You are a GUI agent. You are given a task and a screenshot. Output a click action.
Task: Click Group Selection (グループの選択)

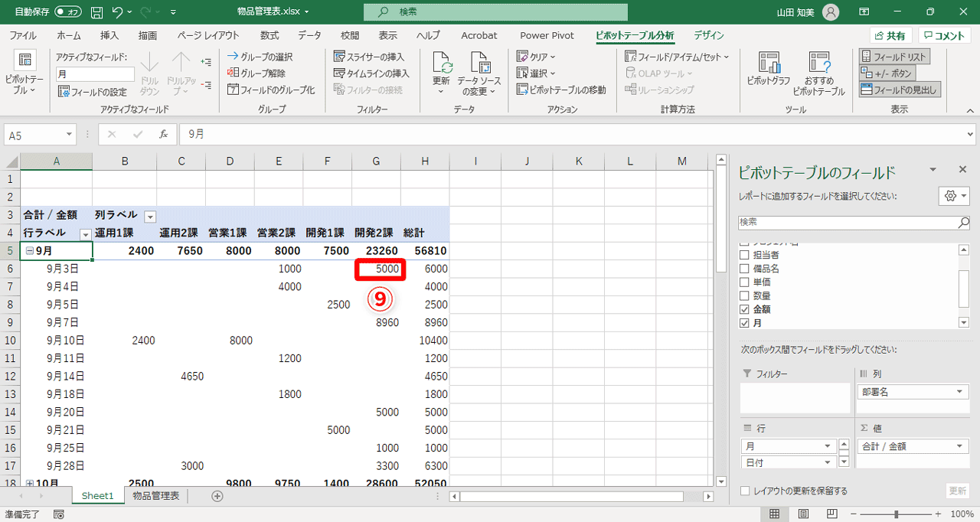260,57
